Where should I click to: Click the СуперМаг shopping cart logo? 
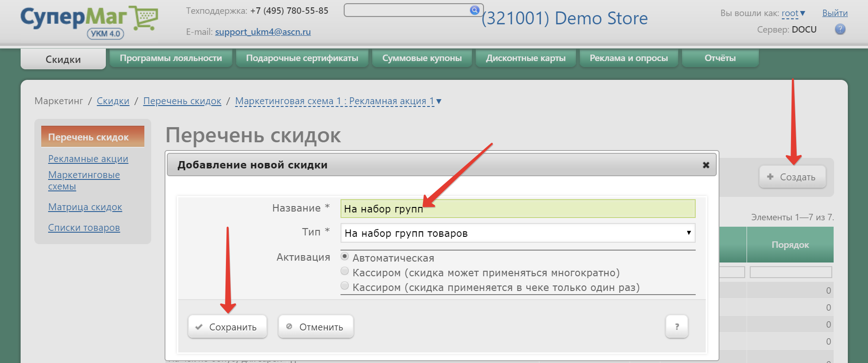pyautogui.click(x=89, y=22)
